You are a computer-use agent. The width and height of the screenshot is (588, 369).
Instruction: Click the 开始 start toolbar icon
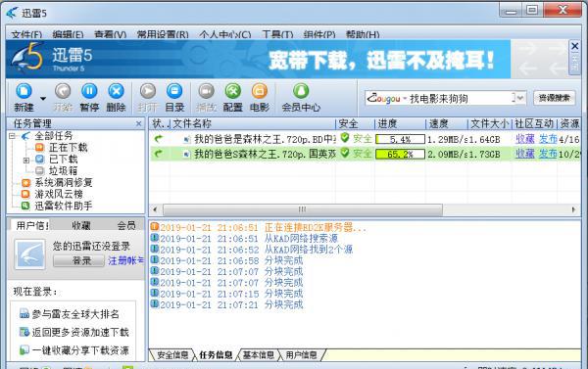[63, 91]
